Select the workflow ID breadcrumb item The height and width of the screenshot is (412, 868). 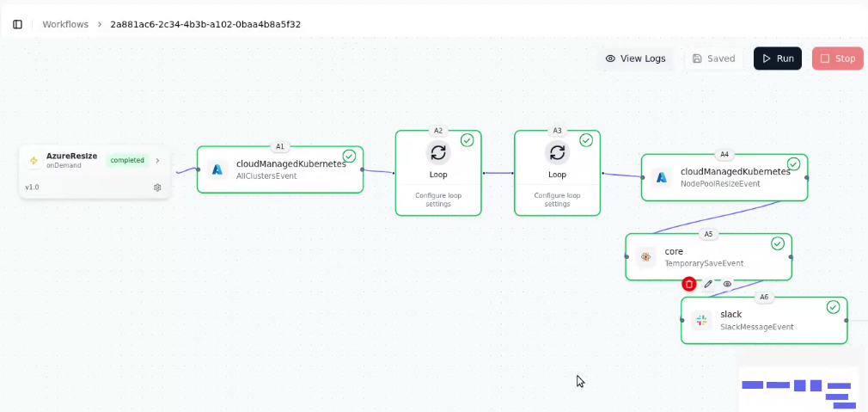click(205, 24)
